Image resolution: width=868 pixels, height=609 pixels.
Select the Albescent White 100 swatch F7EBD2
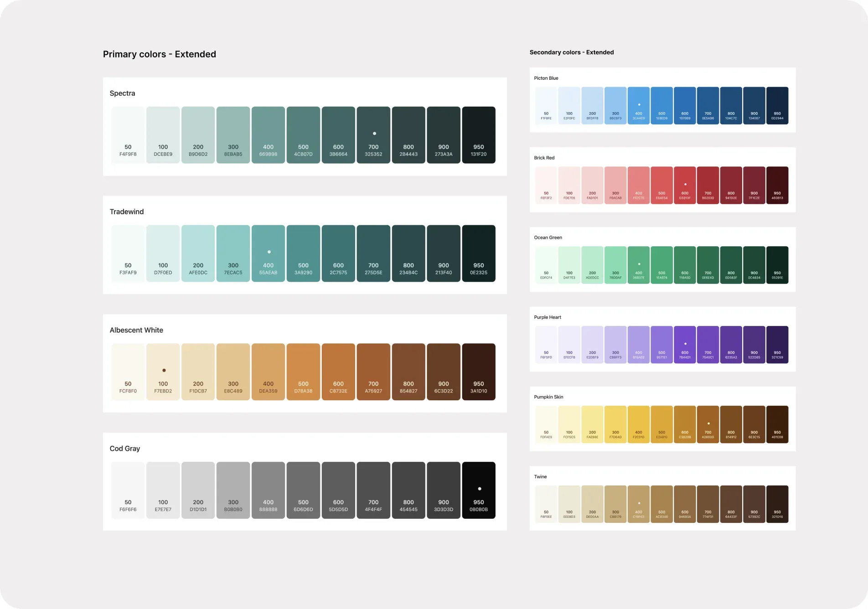tap(163, 372)
